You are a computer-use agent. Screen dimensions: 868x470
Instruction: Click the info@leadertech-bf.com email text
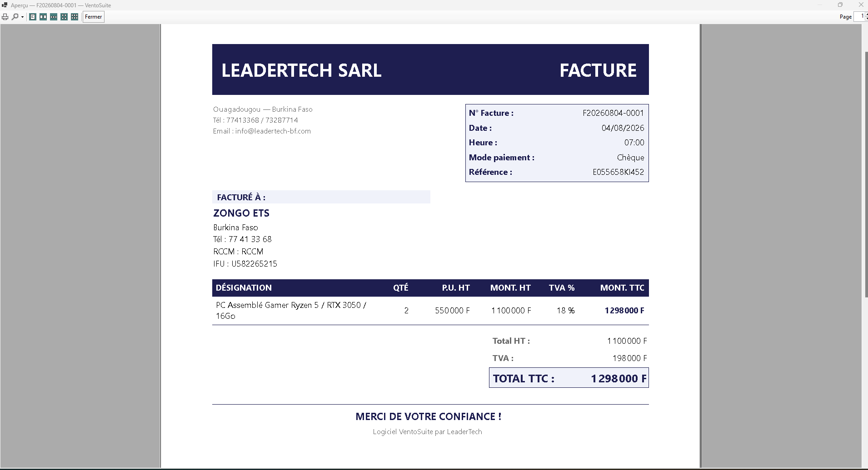273,131
